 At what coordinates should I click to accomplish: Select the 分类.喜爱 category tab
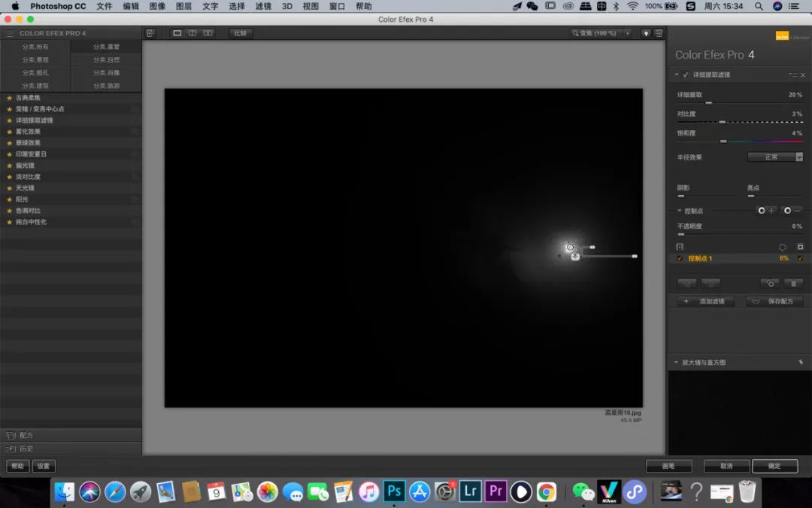[x=106, y=47]
